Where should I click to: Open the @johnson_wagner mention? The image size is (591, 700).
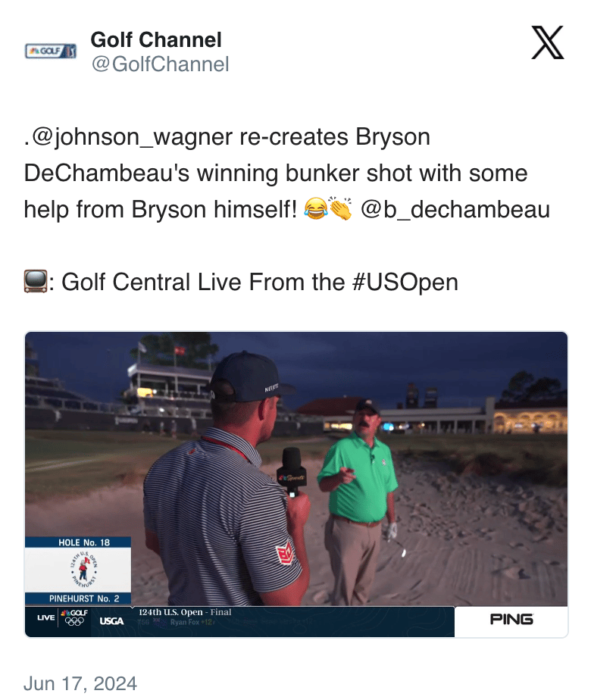pyautogui.click(x=132, y=136)
